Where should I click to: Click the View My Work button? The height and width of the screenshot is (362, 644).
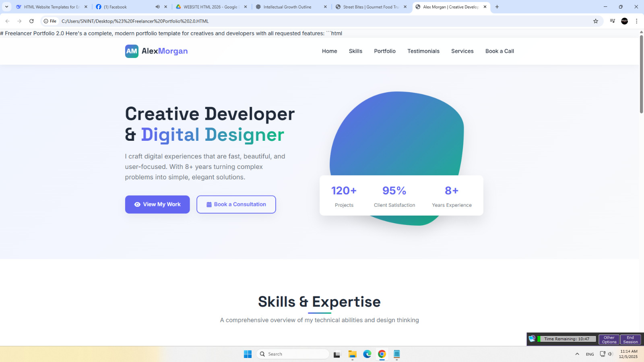pos(157,204)
